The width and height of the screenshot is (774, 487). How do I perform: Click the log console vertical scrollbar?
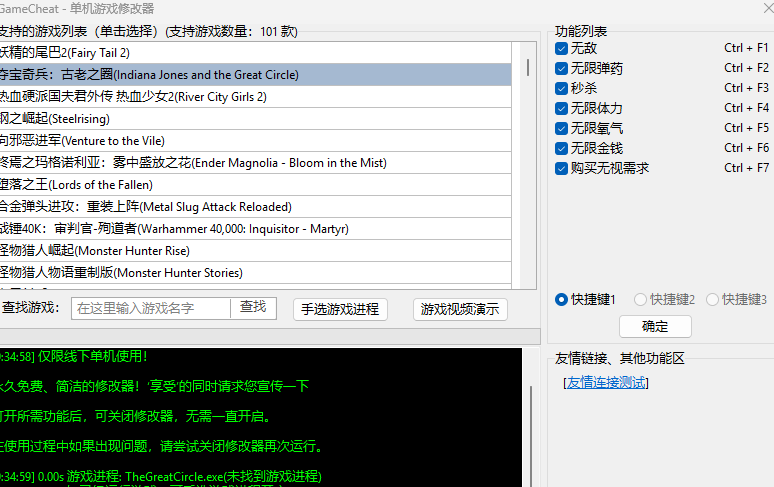pos(531,436)
